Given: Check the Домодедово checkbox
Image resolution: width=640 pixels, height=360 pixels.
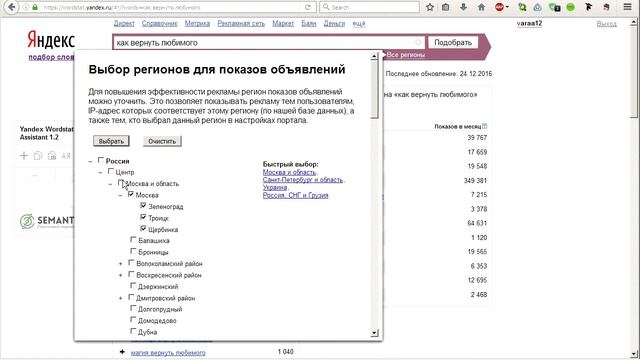Looking at the screenshot, I should click(x=133, y=320).
